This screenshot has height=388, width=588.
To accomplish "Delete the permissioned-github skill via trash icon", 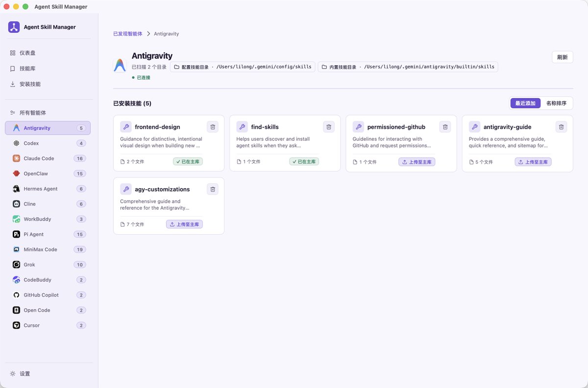I will tap(445, 127).
